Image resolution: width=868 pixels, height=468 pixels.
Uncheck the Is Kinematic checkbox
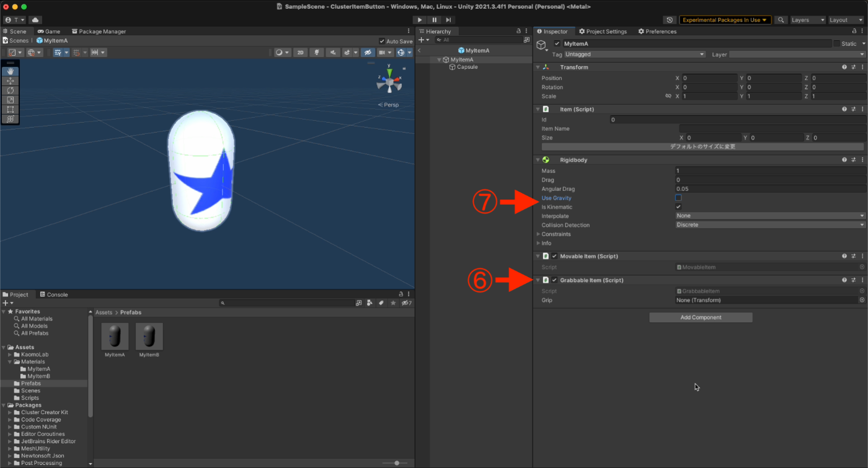pos(678,207)
